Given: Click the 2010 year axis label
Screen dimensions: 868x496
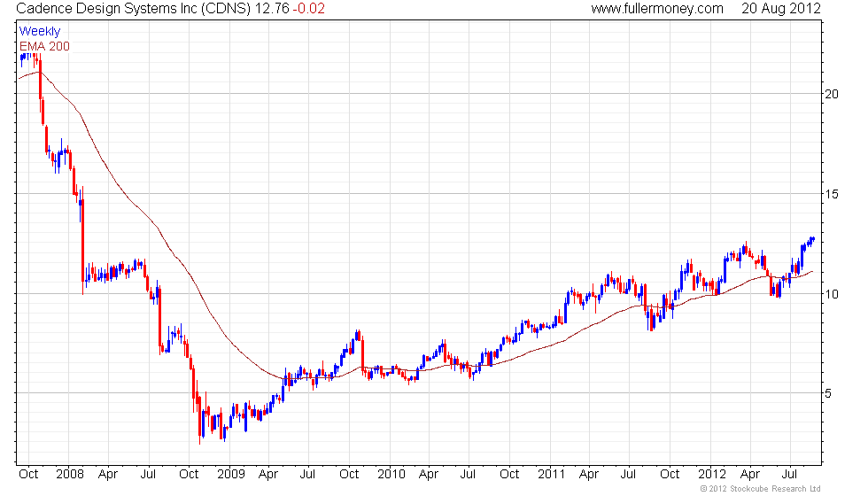Looking at the screenshot, I should (x=391, y=475).
